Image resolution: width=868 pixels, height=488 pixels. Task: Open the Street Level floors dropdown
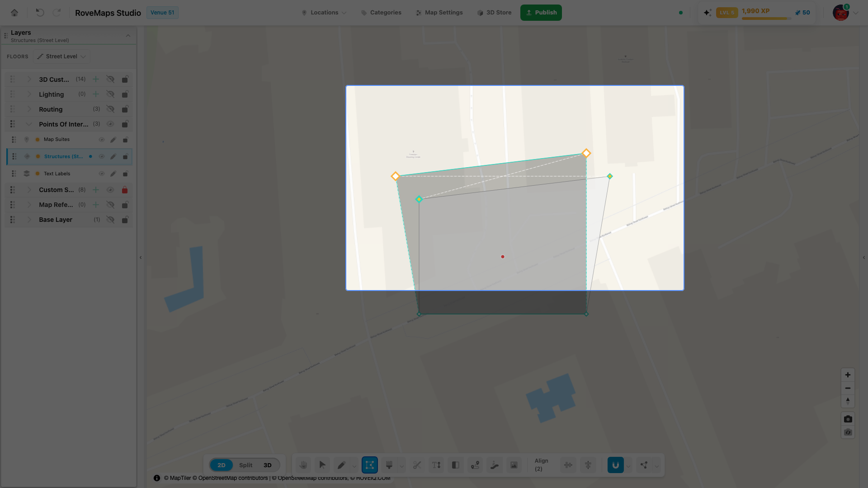61,56
